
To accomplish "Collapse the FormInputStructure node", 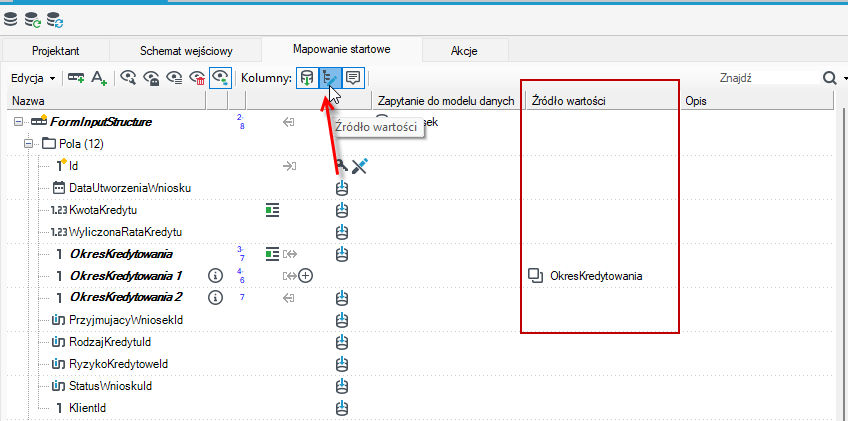I will (17, 122).
